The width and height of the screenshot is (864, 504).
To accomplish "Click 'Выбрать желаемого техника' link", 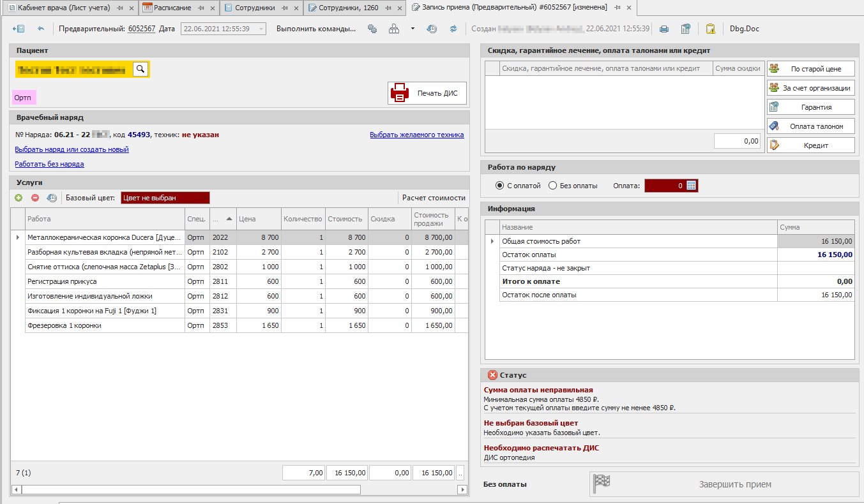I will click(x=416, y=135).
